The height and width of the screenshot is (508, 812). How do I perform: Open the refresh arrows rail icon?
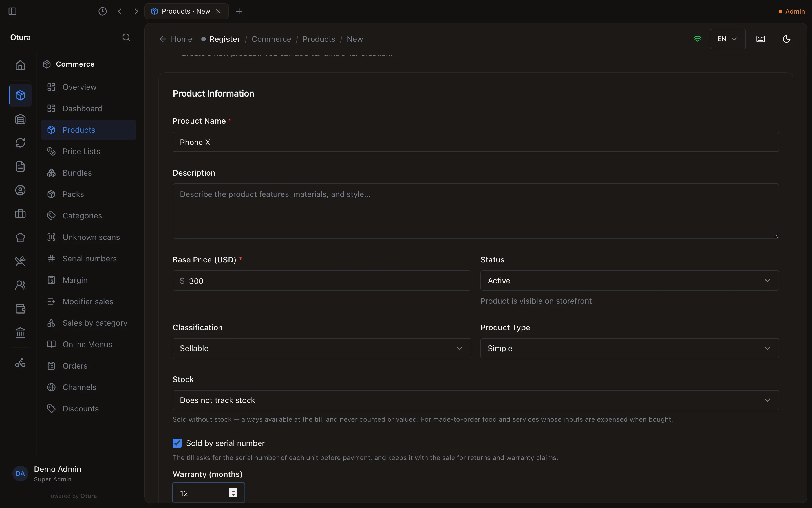20,143
